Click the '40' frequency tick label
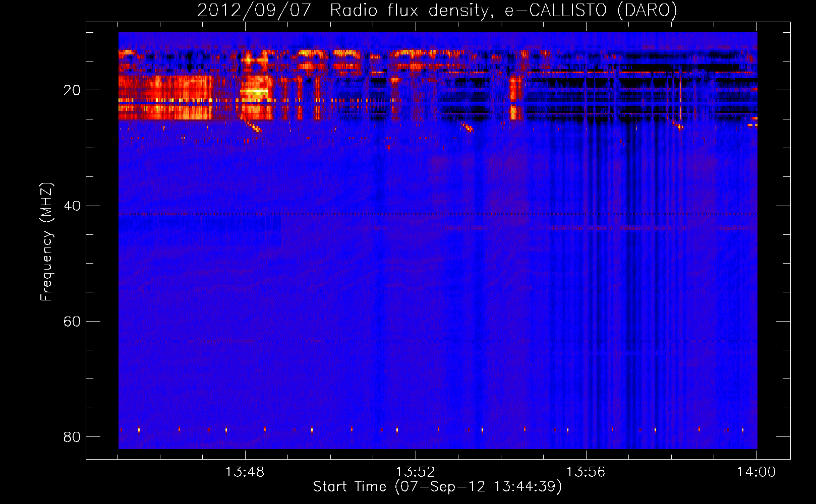The width and height of the screenshot is (816, 504). click(x=72, y=206)
